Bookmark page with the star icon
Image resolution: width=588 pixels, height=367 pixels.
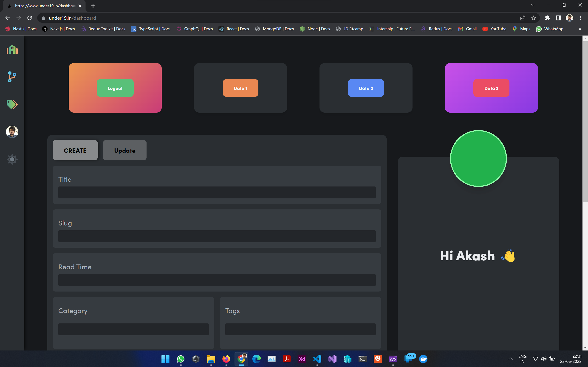tap(534, 18)
